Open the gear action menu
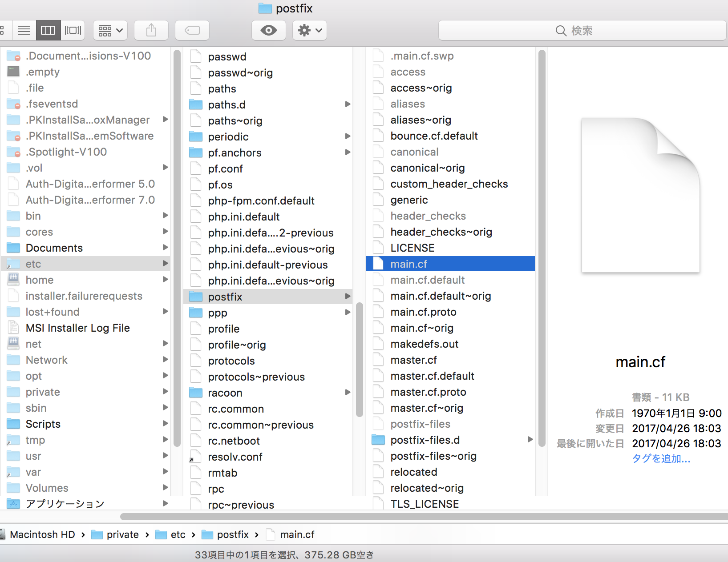Viewport: 728px width, 562px height. click(310, 30)
